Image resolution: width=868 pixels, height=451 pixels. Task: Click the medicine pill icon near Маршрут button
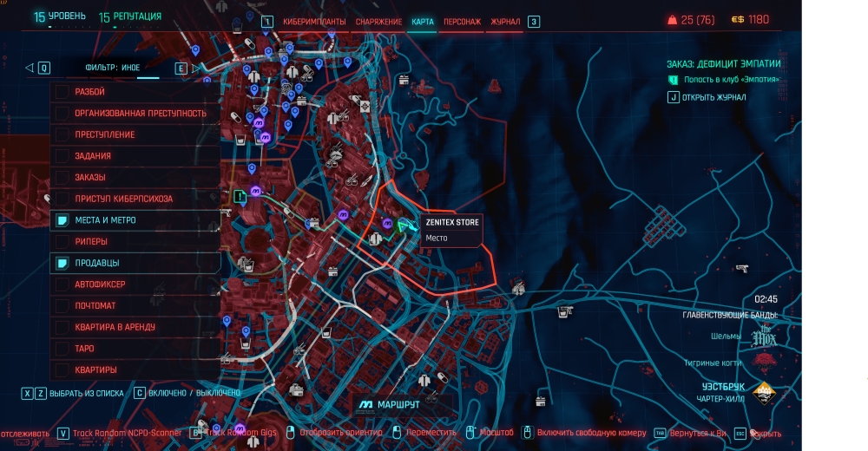coord(443,377)
